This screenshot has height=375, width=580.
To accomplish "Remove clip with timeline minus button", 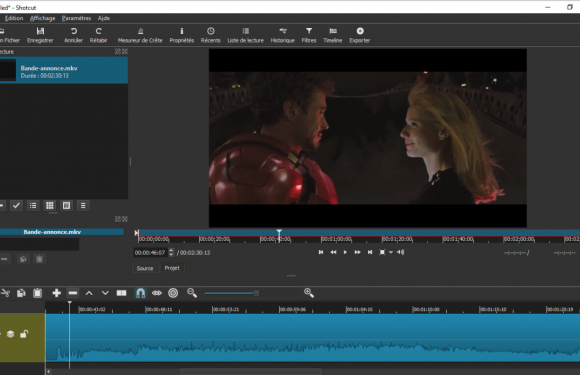I will coord(73,293).
